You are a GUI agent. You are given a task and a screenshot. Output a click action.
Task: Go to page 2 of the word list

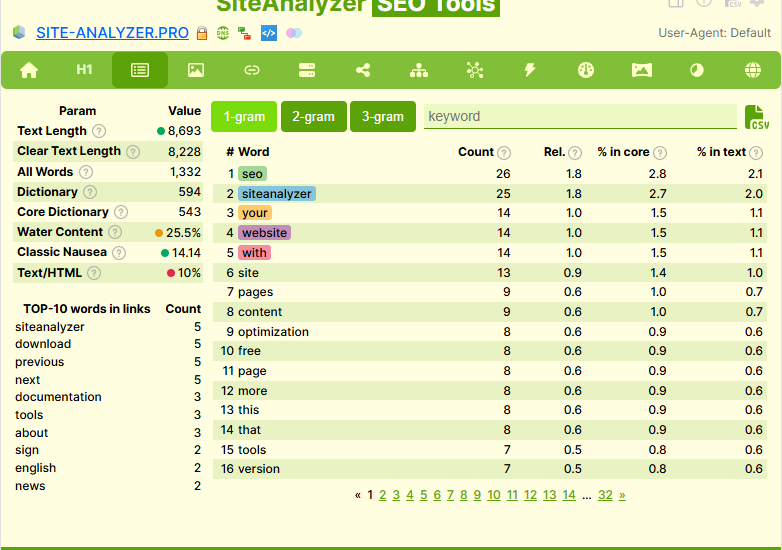383,495
